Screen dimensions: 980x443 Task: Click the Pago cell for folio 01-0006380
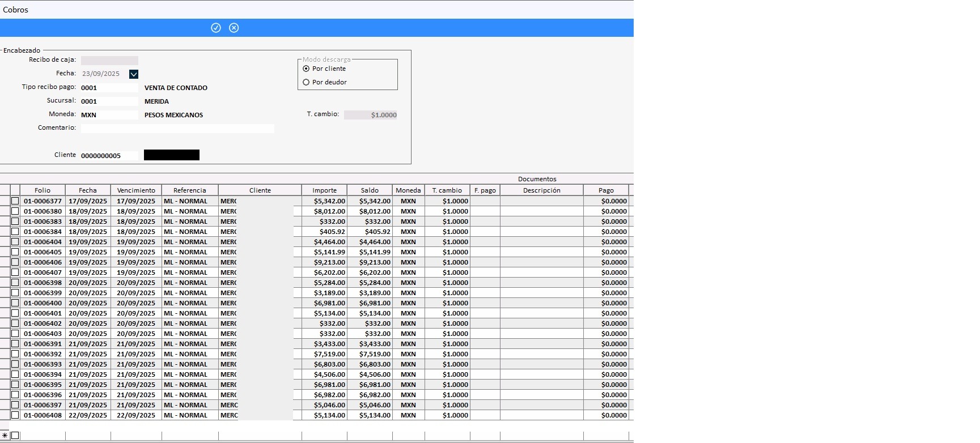click(606, 211)
